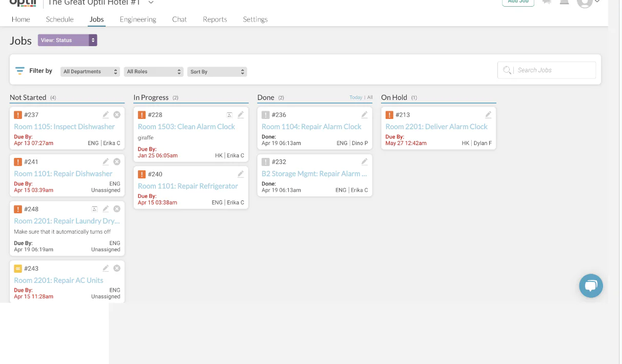Click high priority icon on job #248
The image size is (622, 364).
pyautogui.click(x=18, y=209)
